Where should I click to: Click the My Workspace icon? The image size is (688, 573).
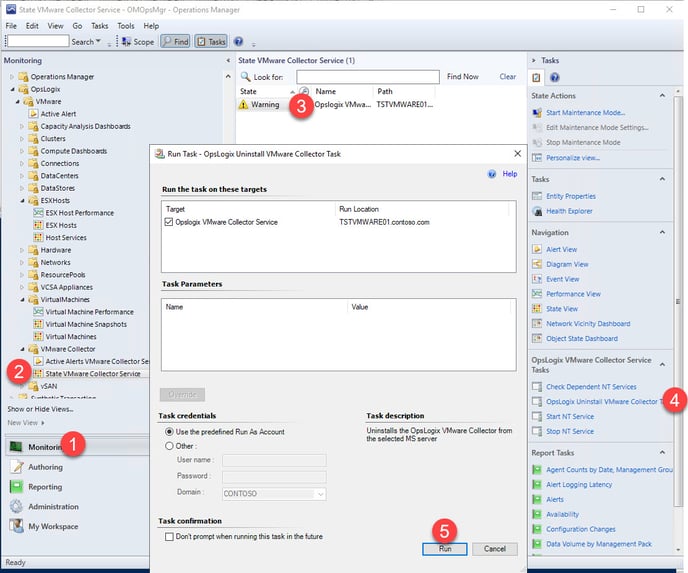pyautogui.click(x=17, y=526)
